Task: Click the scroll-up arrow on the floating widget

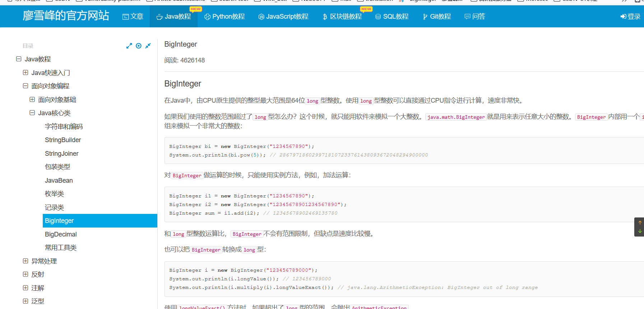Action: [x=640, y=223]
